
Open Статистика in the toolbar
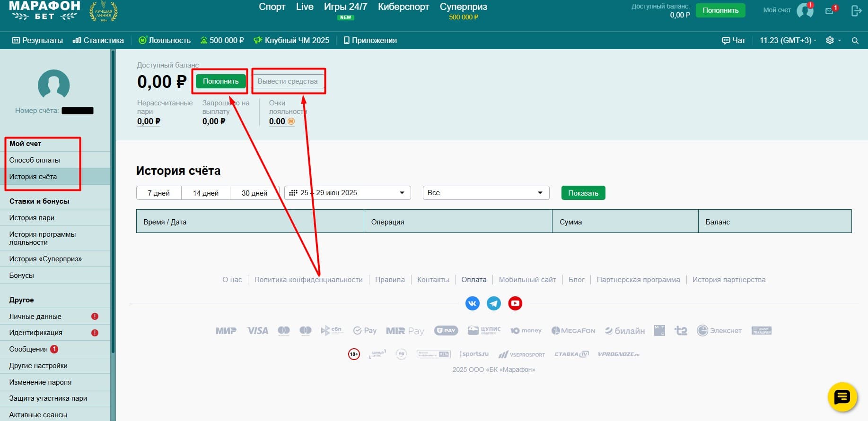pos(98,41)
